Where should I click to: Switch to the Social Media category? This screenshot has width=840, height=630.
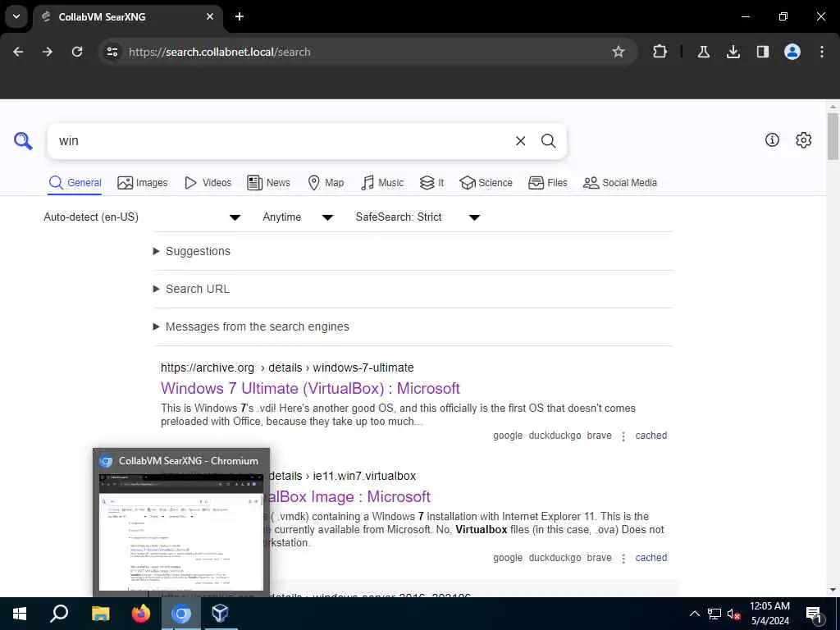(620, 183)
